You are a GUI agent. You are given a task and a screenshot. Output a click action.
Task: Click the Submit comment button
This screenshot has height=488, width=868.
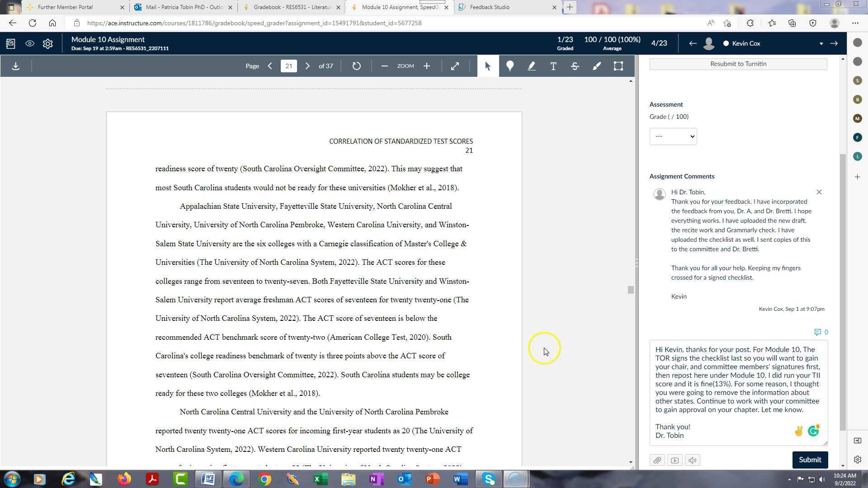pyautogui.click(x=810, y=460)
